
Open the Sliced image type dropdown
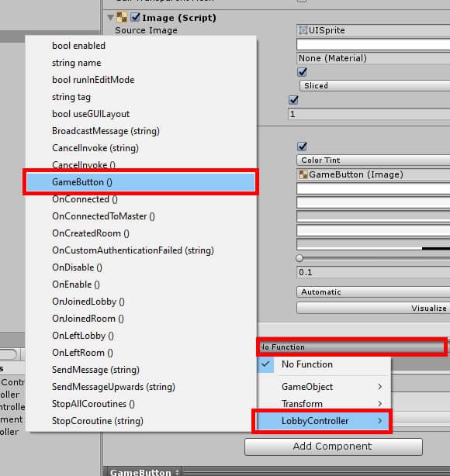(374, 85)
